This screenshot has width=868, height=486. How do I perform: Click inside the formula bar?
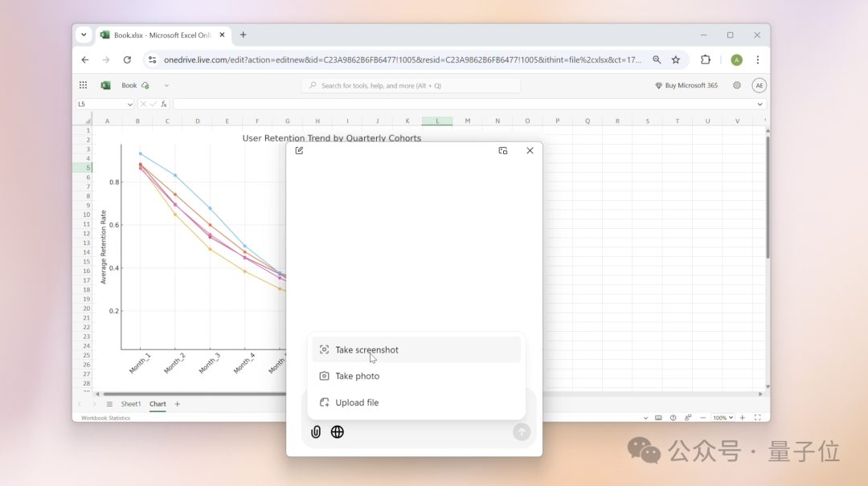[464, 104]
